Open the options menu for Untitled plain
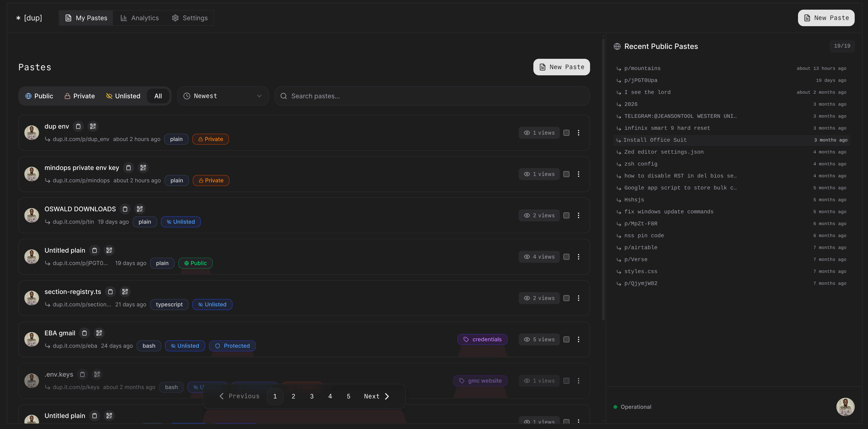 coord(579,257)
